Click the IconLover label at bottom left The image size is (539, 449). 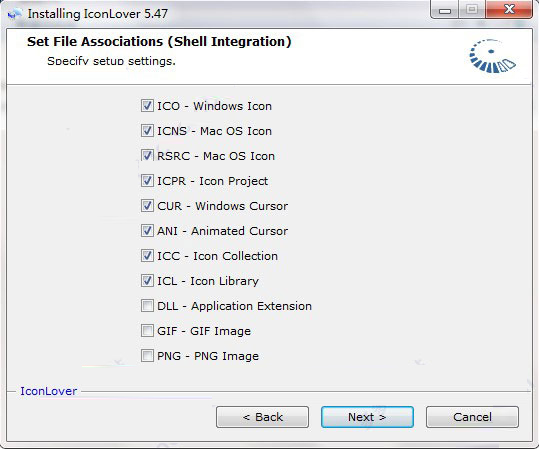pyautogui.click(x=48, y=391)
